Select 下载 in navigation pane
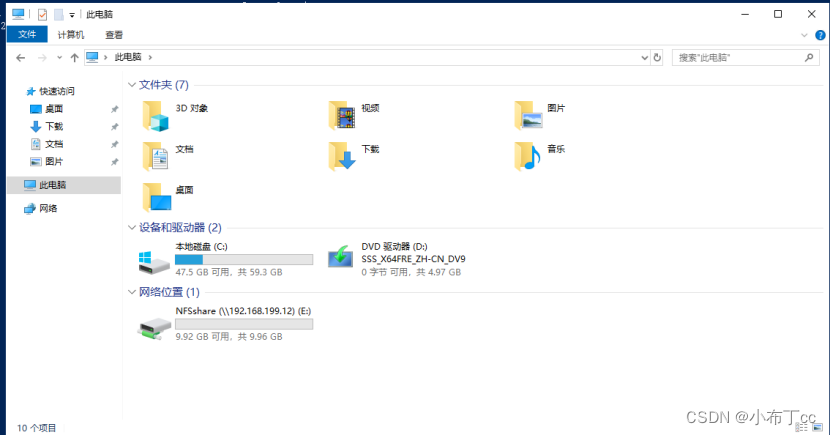Screen dimensions: 831x435 pyautogui.click(x=54, y=126)
